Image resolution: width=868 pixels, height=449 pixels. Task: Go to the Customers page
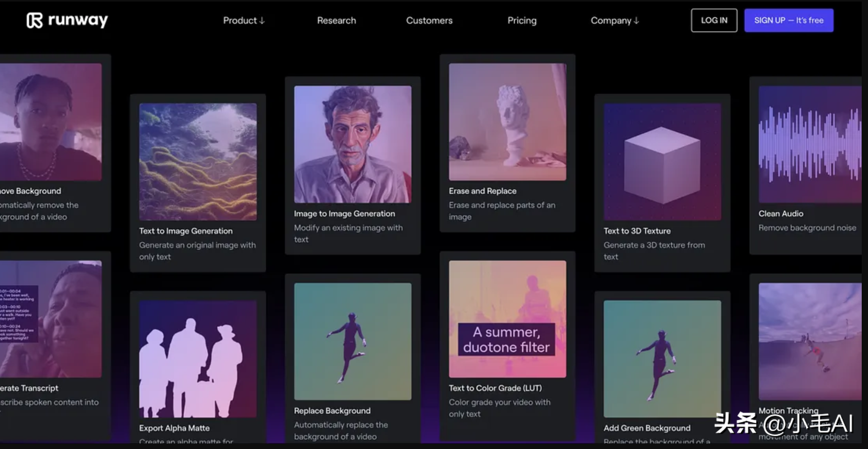[x=429, y=20]
